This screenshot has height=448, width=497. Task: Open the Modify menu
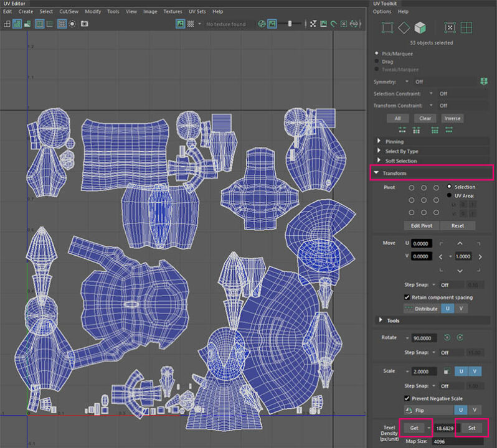click(93, 11)
